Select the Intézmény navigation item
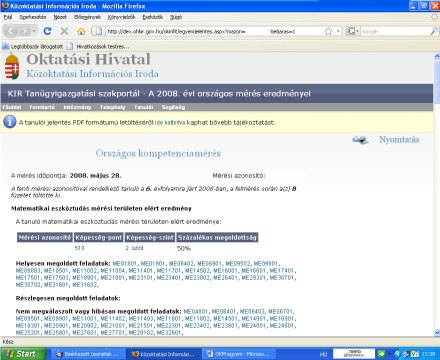This screenshot has height=360, width=440. (x=77, y=107)
